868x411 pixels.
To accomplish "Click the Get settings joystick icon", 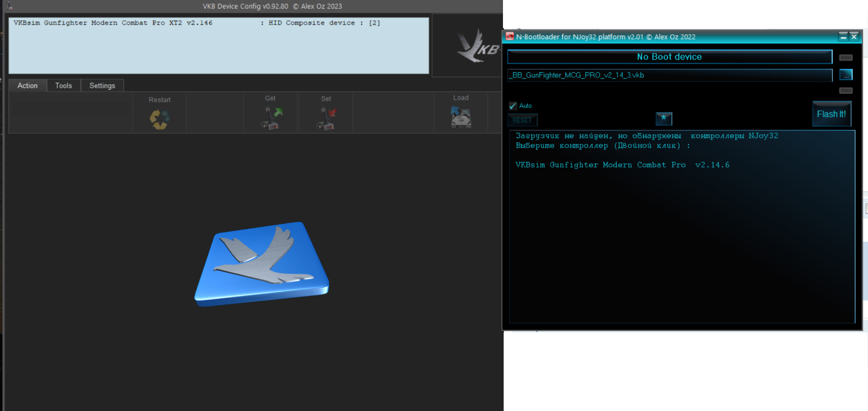I will pos(271,118).
